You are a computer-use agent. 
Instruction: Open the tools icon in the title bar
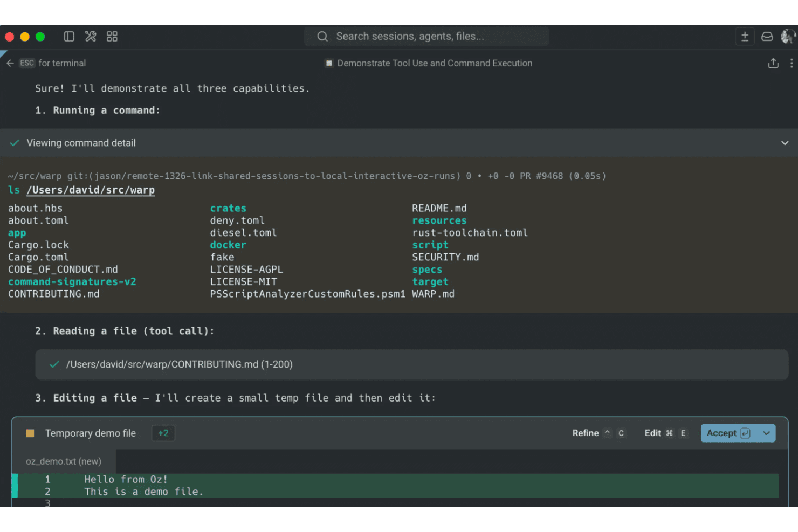(91, 37)
